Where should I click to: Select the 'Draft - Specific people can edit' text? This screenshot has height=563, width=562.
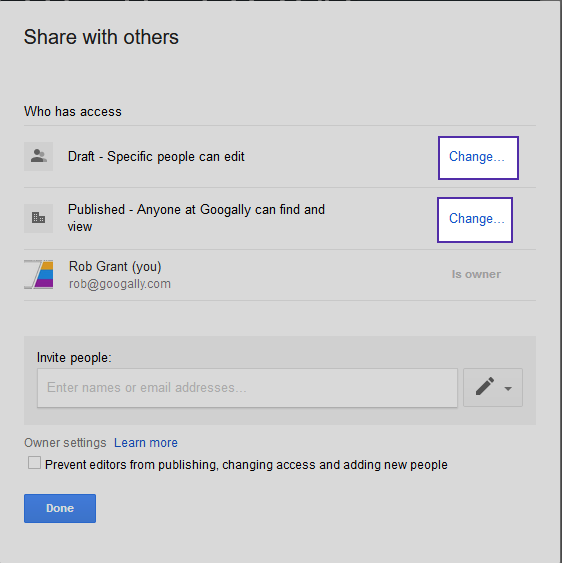(x=156, y=157)
